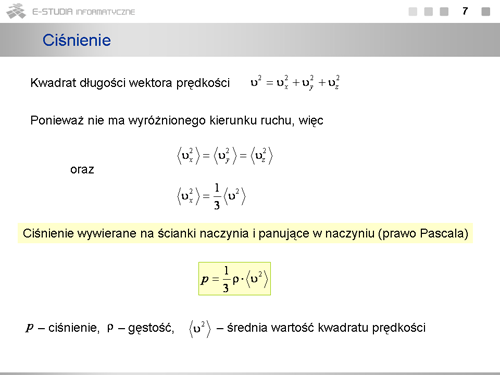500x375 pixels.
Task: Click the gray gradient title bar
Action: 250,40
